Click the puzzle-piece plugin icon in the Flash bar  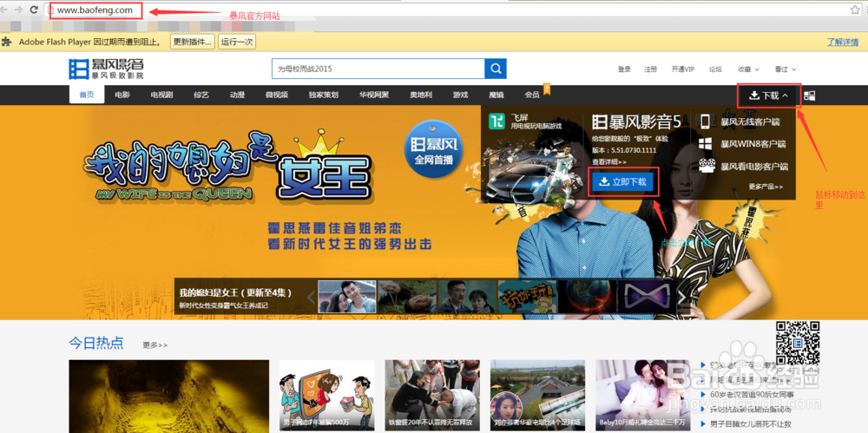[x=6, y=42]
